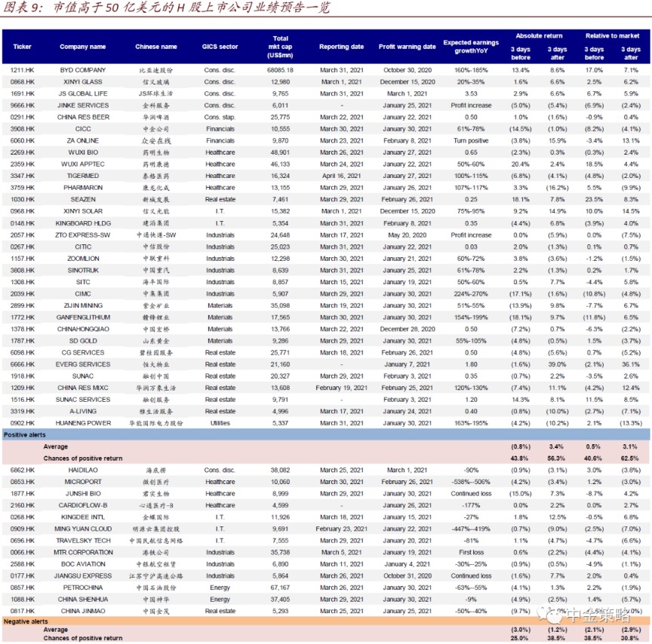The image size is (652, 644).
Task: Click ticker cell '1211.HK'
Action: (x=23, y=70)
